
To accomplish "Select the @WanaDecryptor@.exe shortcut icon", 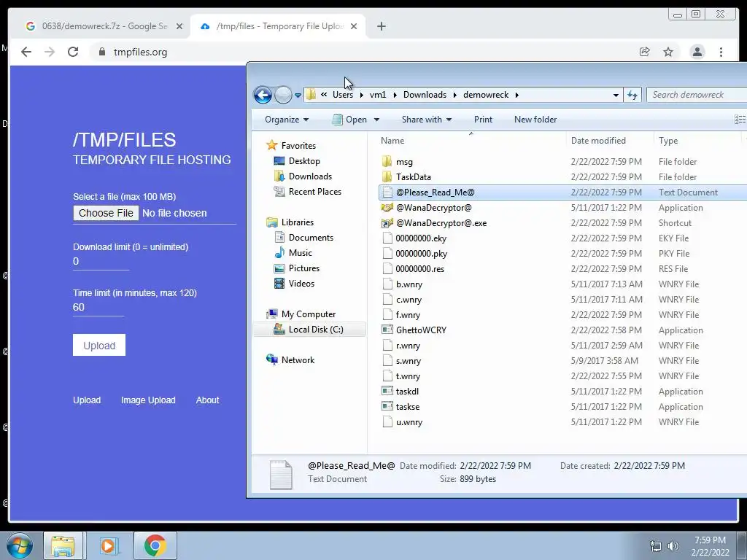I will click(387, 223).
